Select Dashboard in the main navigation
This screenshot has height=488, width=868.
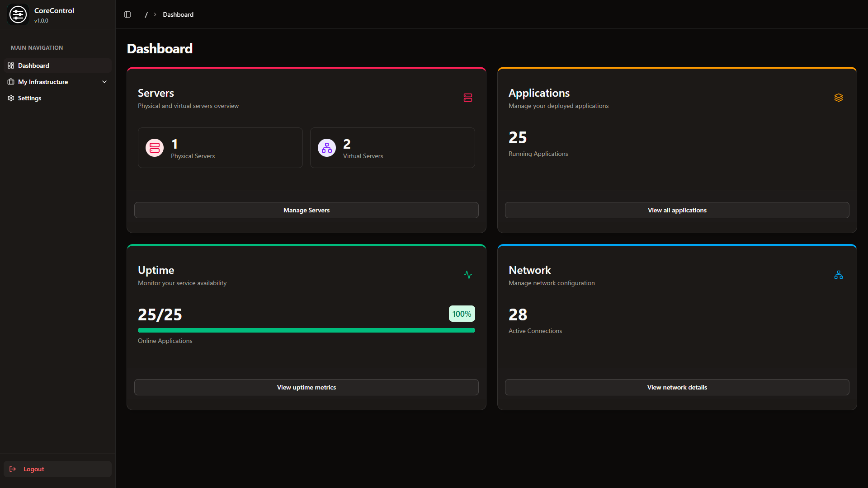pyautogui.click(x=33, y=66)
